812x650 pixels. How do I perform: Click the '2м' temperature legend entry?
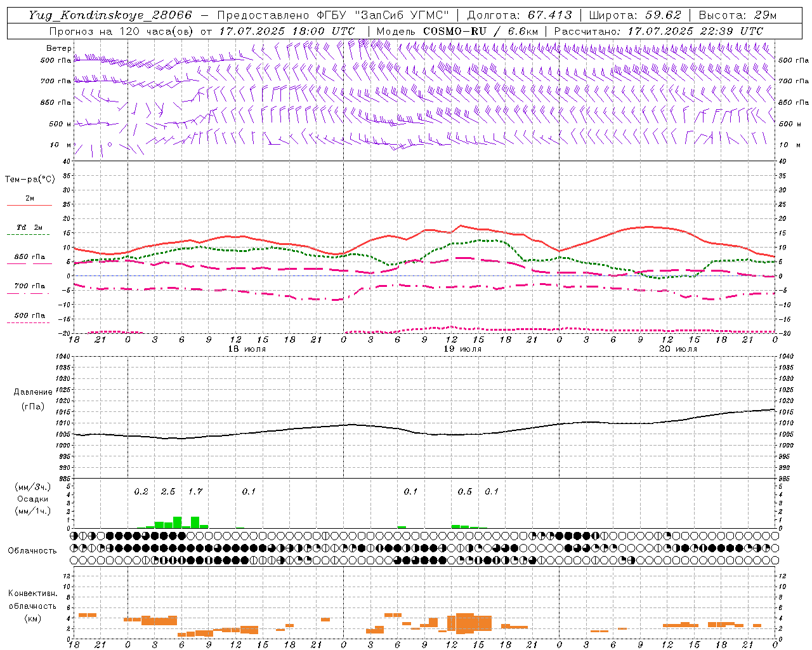tap(30, 199)
